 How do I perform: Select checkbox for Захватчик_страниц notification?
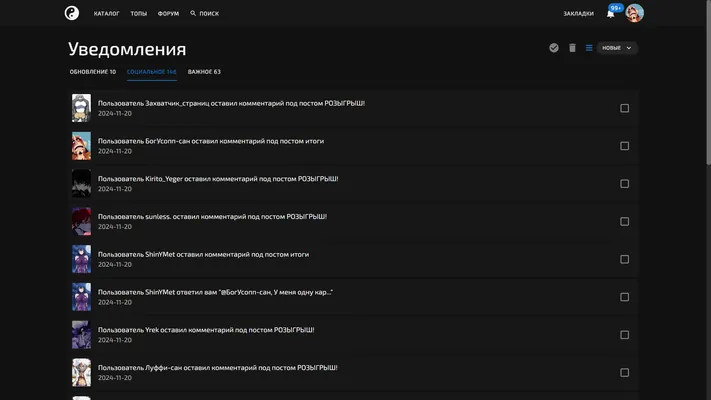point(624,108)
